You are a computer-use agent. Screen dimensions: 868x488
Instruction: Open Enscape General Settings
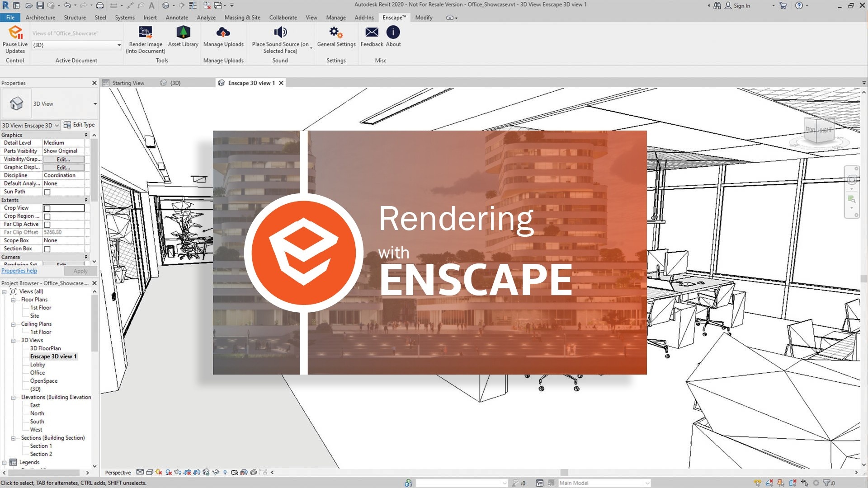[336, 33]
